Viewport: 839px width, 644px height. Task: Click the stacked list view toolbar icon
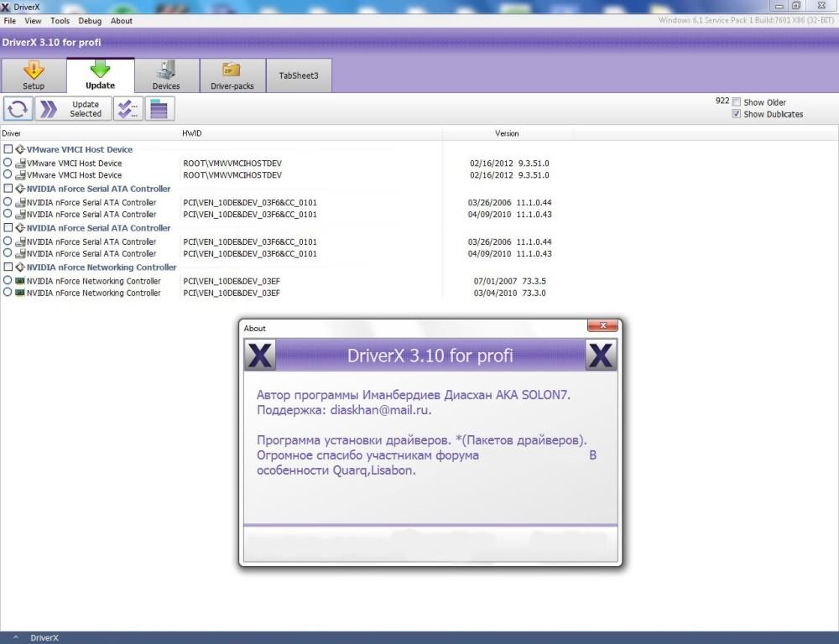(x=156, y=109)
